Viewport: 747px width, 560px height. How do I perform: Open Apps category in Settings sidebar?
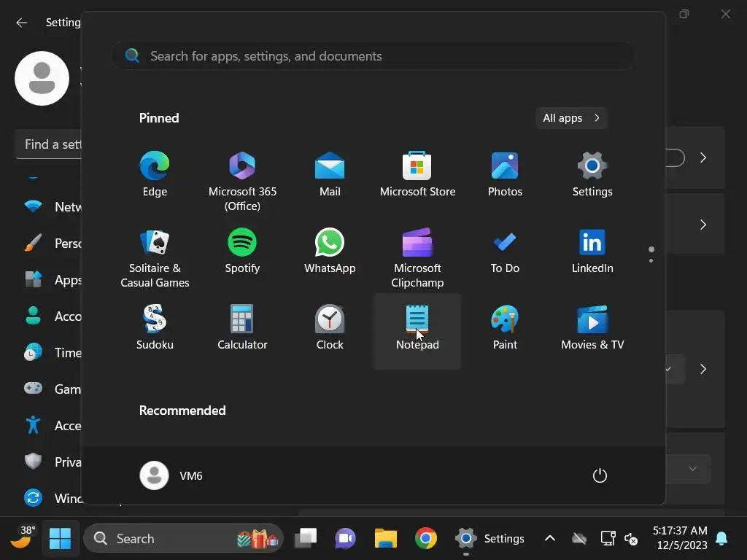pyautogui.click(x=53, y=279)
